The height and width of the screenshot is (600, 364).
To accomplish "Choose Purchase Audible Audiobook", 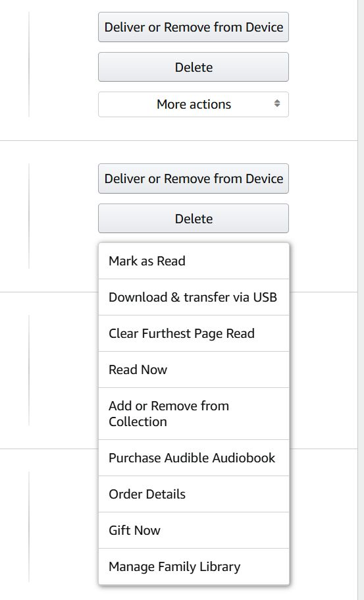I will point(194,458).
